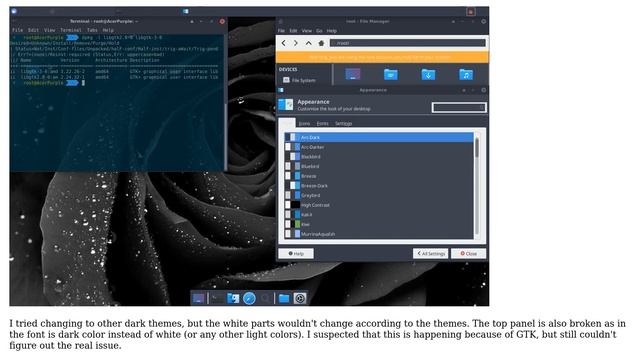Select Arc-Darker theme
640x360 pixels.
point(379,147)
